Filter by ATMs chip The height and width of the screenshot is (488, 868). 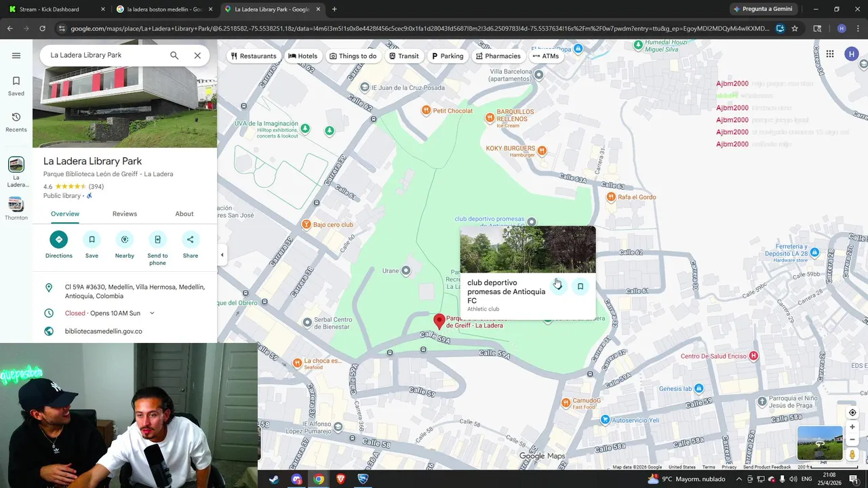(546, 56)
